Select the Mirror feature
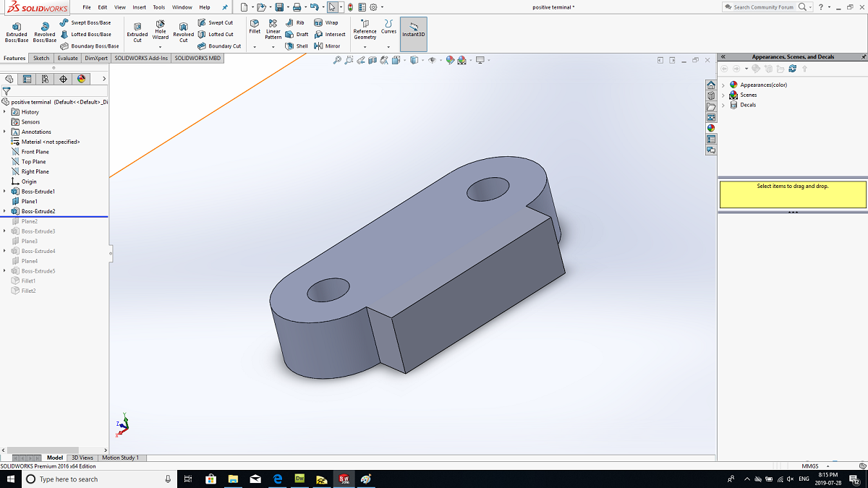 point(327,46)
